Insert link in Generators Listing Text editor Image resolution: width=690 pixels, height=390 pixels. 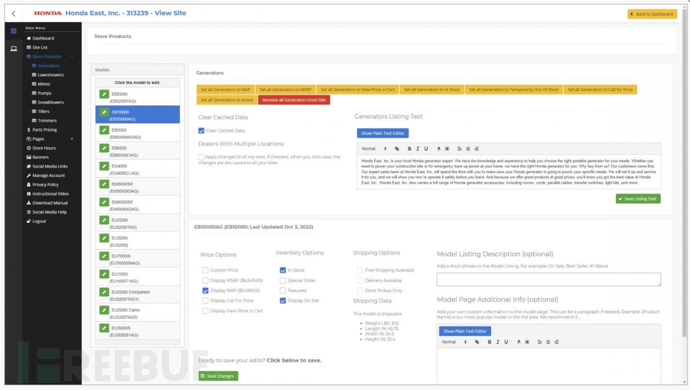(396, 149)
